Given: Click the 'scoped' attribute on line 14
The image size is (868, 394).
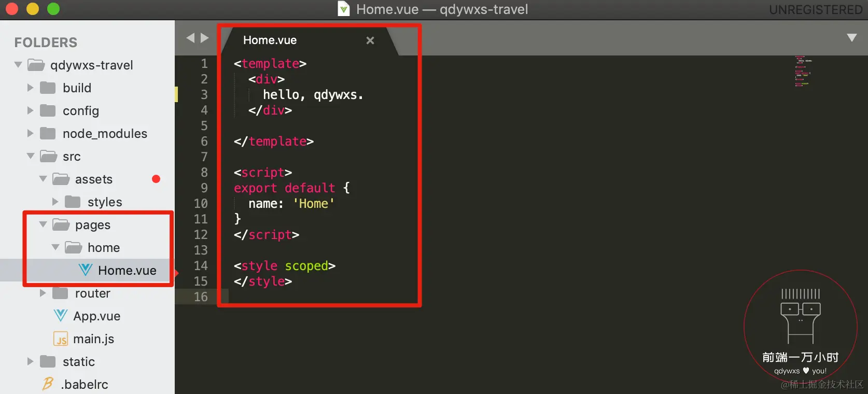Looking at the screenshot, I should pos(306,266).
